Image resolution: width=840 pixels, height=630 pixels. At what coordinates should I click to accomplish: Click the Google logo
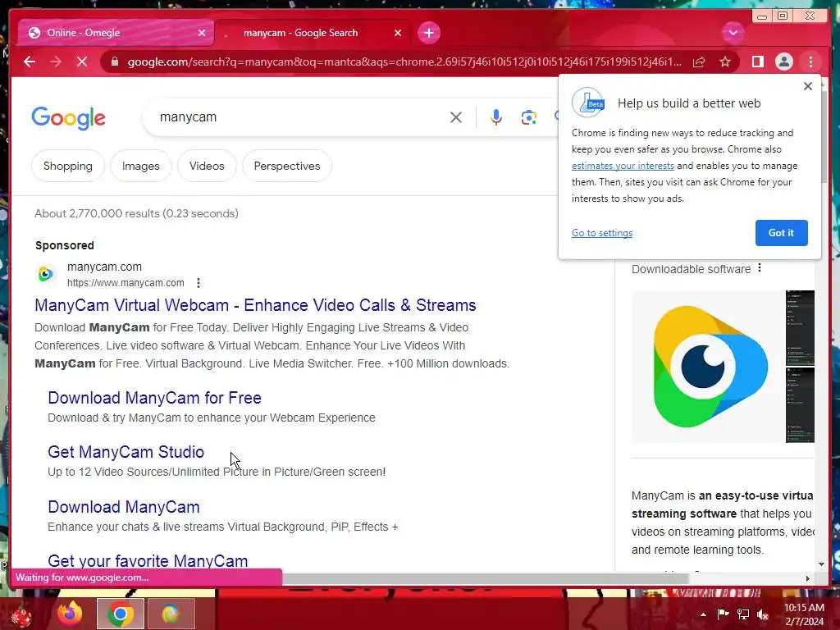69,118
